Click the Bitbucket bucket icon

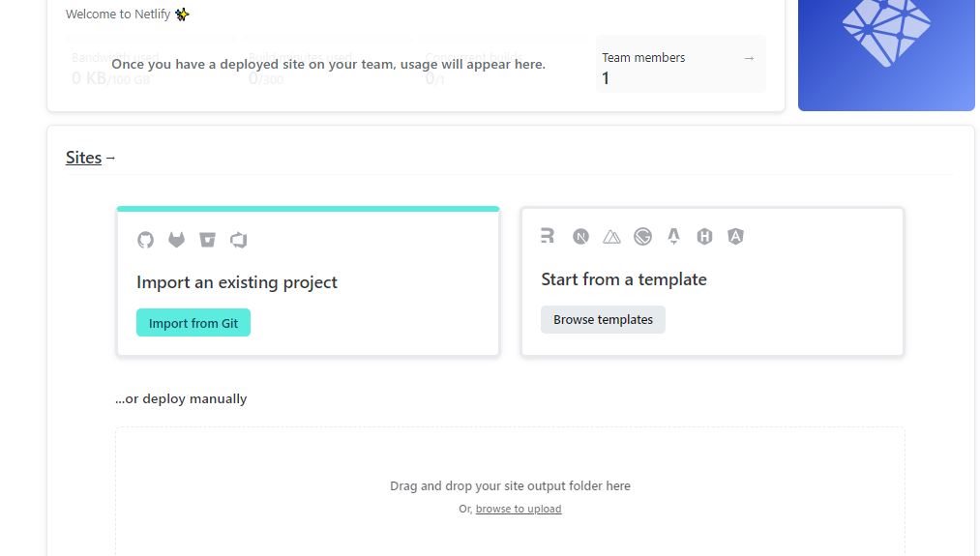207,240
